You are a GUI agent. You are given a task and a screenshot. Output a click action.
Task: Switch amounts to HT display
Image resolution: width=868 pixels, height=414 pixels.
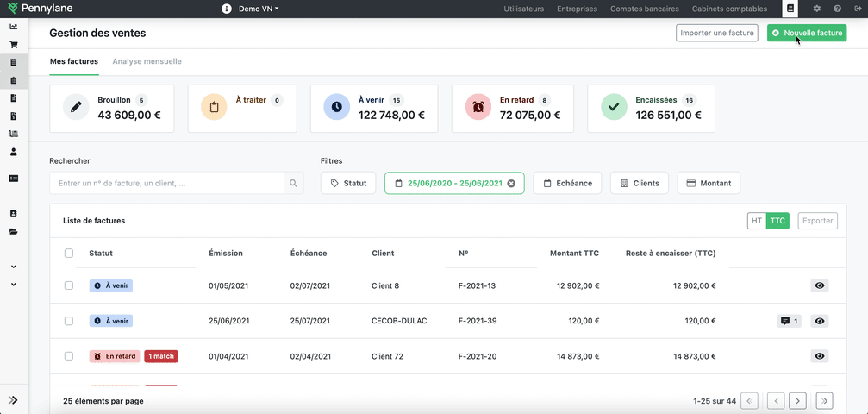757,221
